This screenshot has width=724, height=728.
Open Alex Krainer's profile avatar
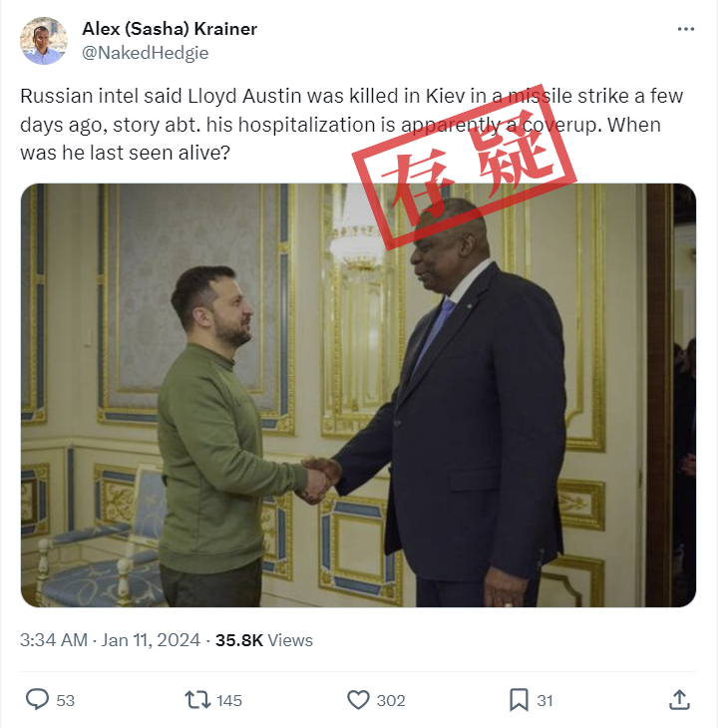coord(44,41)
